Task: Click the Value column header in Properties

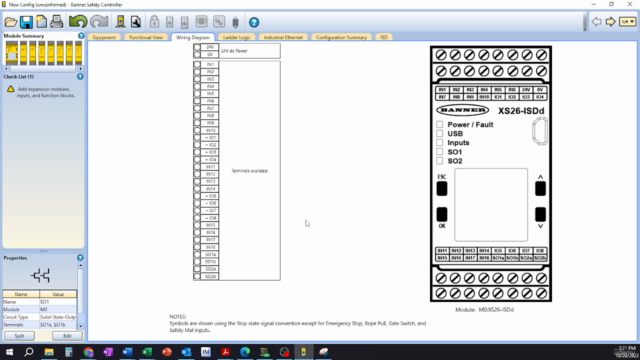Action: pos(58,294)
